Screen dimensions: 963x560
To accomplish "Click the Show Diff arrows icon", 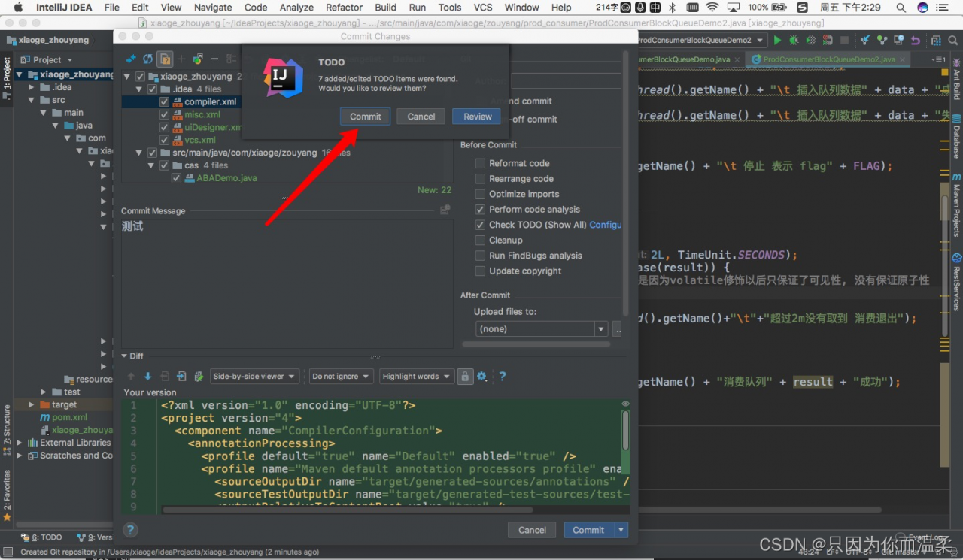I will [131, 59].
